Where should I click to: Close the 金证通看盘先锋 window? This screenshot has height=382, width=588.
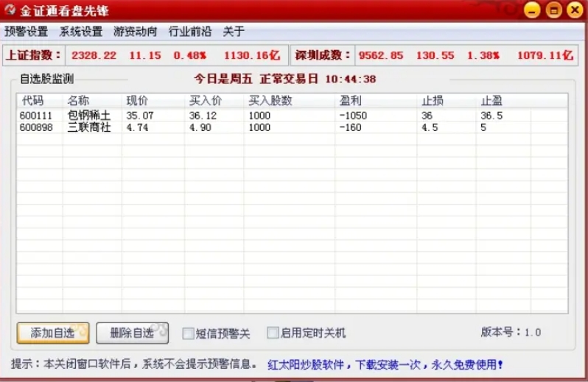[575, 10]
